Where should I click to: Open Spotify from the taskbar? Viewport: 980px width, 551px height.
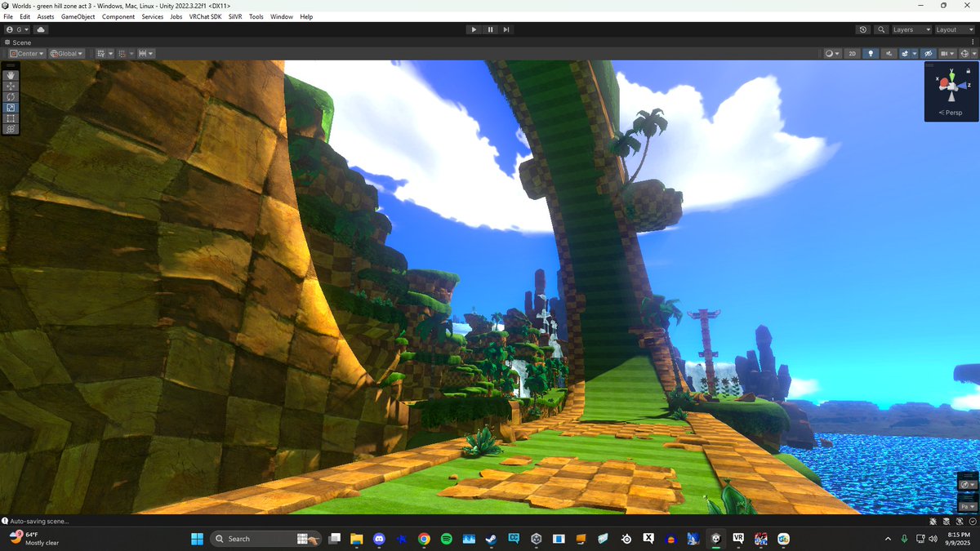pyautogui.click(x=446, y=539)
